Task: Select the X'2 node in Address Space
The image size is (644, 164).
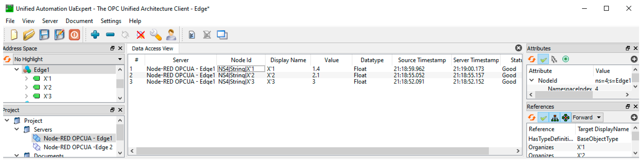Action: tap(48, 87)
